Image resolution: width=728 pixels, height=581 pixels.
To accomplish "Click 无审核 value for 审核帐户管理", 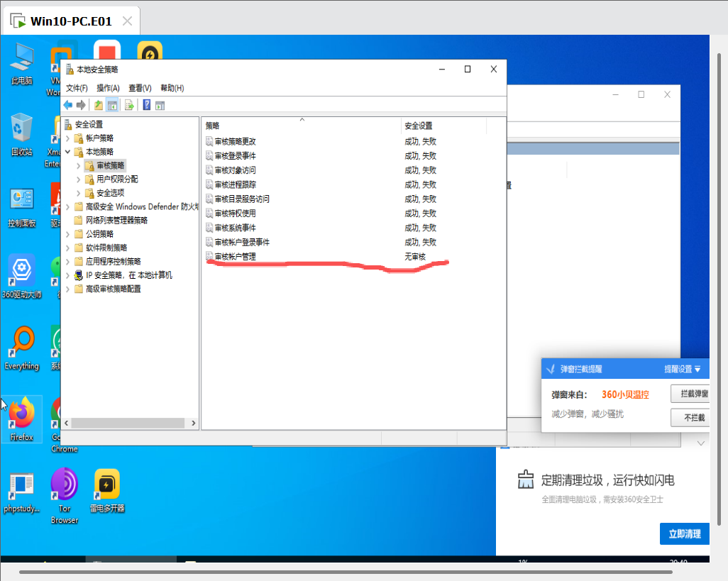I will (415, 257).
